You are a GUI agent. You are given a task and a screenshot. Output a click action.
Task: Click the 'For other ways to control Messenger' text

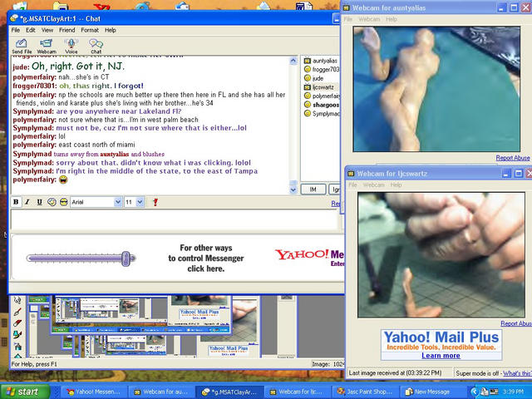(x=206, y=259)
